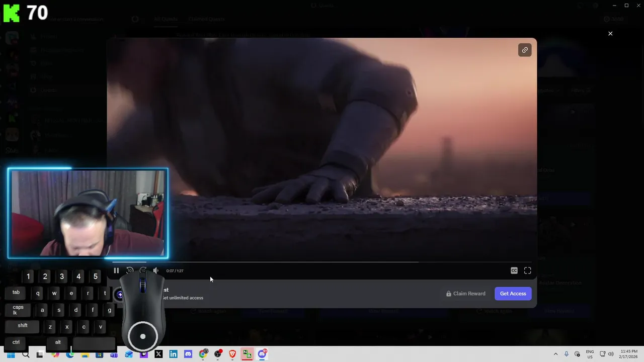Open the X app taskbar icon

tap(158, 354)
